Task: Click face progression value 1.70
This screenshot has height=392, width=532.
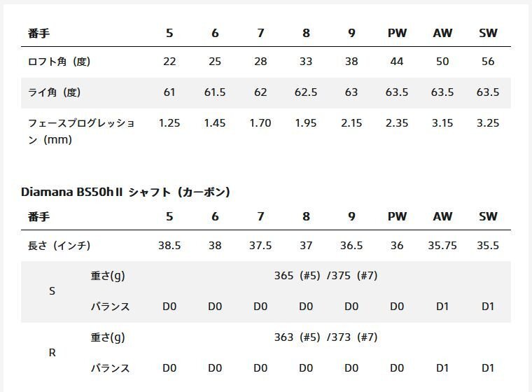Action: pyautogui.click(x=260, y=123)
